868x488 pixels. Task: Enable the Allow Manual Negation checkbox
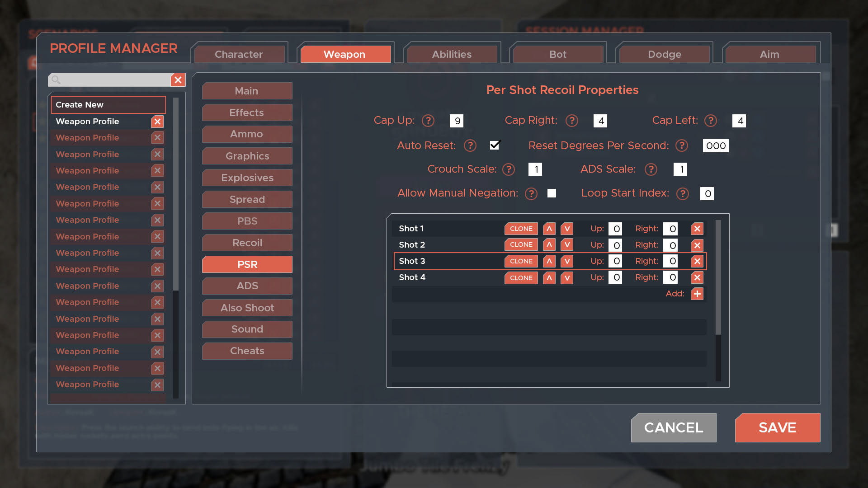[x=552, y=193]
